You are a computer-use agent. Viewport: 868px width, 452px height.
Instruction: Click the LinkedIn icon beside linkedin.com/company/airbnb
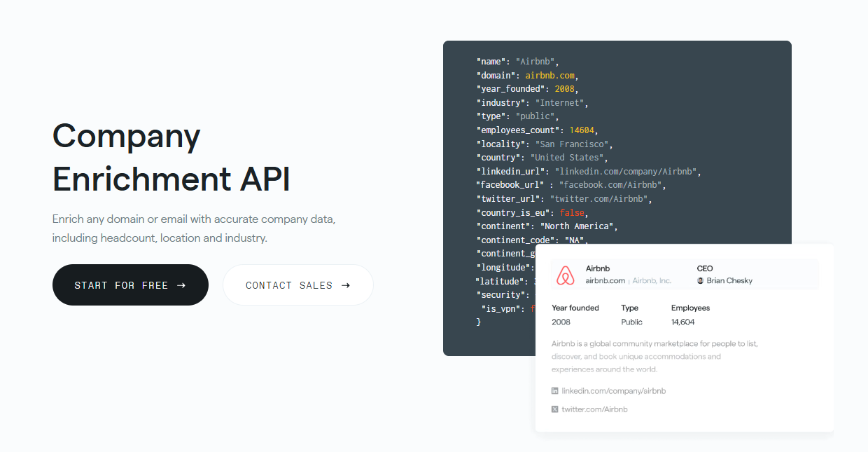click(x=555, y=391)
